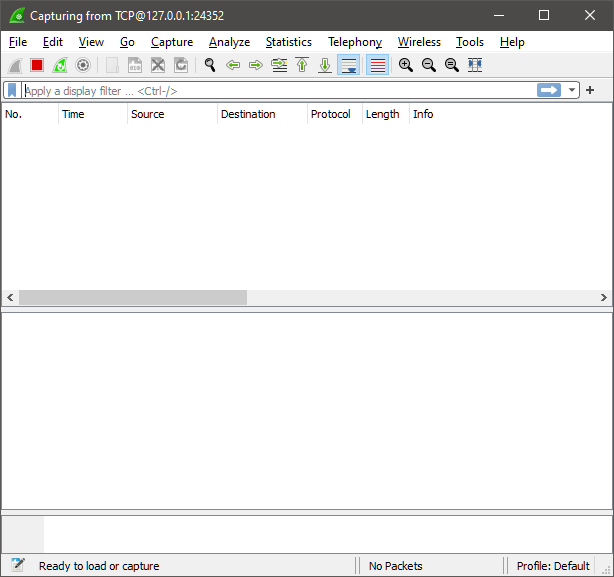Jump to the first packet
This screenshot has width=614, height=577.
coord(302,65)
